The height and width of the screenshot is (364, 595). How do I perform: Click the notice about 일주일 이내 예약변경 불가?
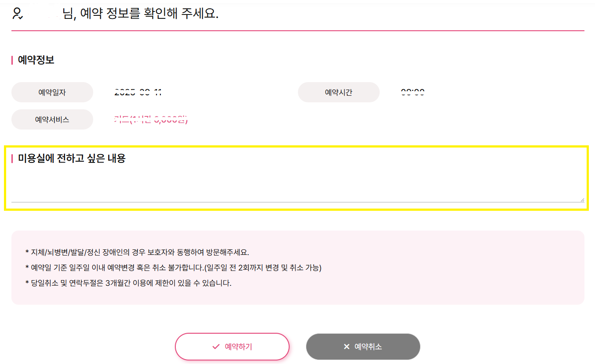pos(174,267)
